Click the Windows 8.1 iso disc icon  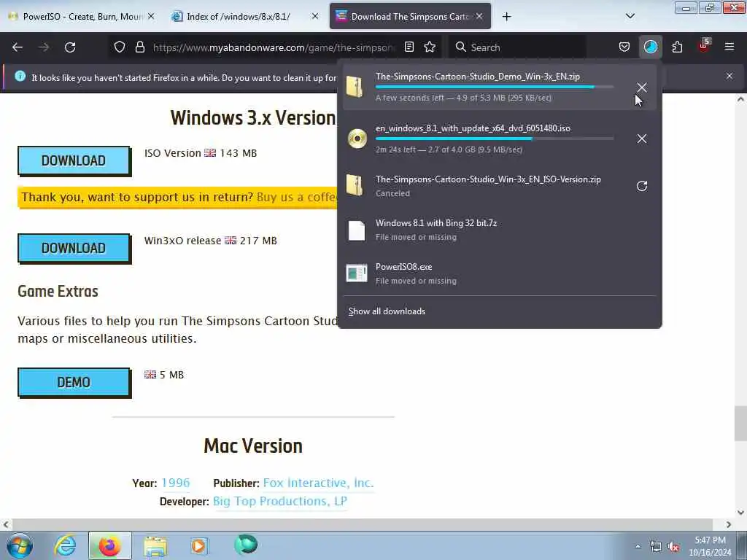pyautogui.click(x=357, y=139)
